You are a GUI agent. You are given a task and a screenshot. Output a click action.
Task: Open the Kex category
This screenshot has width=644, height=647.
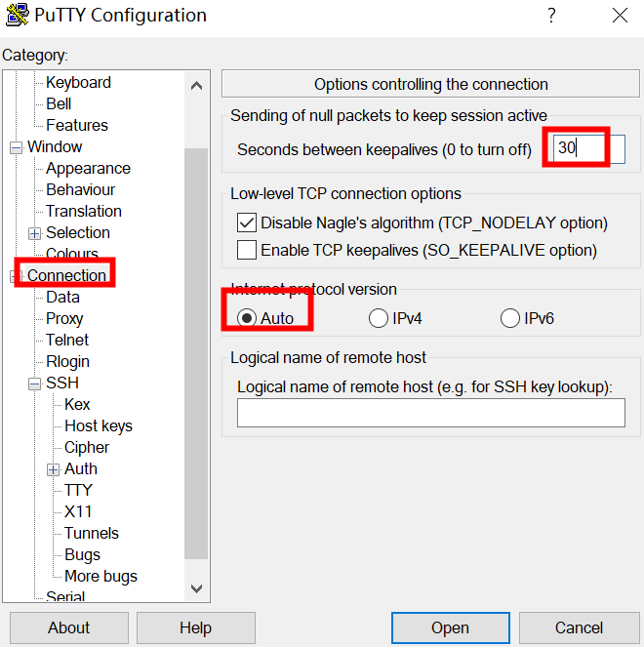pos(77,404)
